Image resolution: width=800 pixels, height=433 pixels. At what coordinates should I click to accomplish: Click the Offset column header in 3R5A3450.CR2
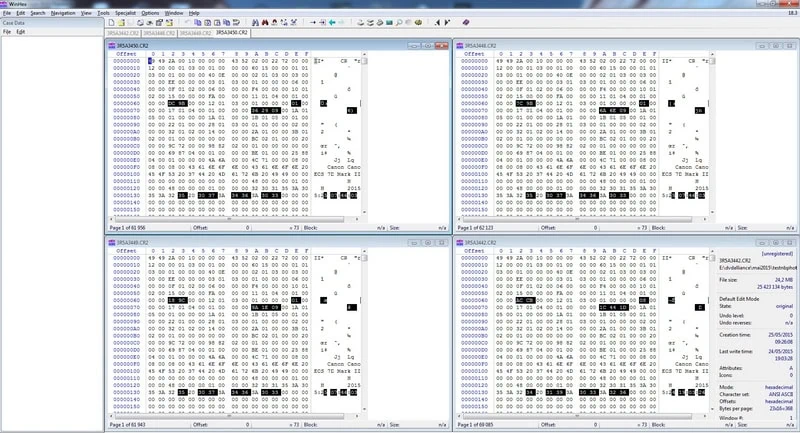tap(126, 53)
